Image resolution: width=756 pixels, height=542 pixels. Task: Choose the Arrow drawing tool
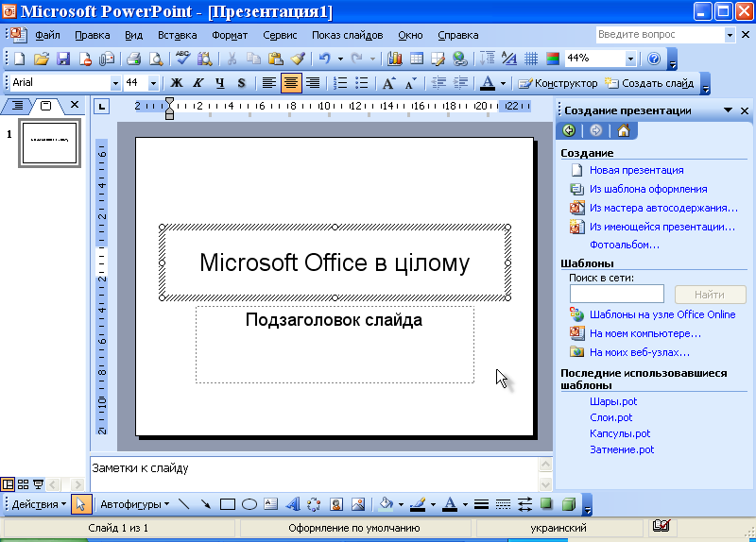click(205, 504)
